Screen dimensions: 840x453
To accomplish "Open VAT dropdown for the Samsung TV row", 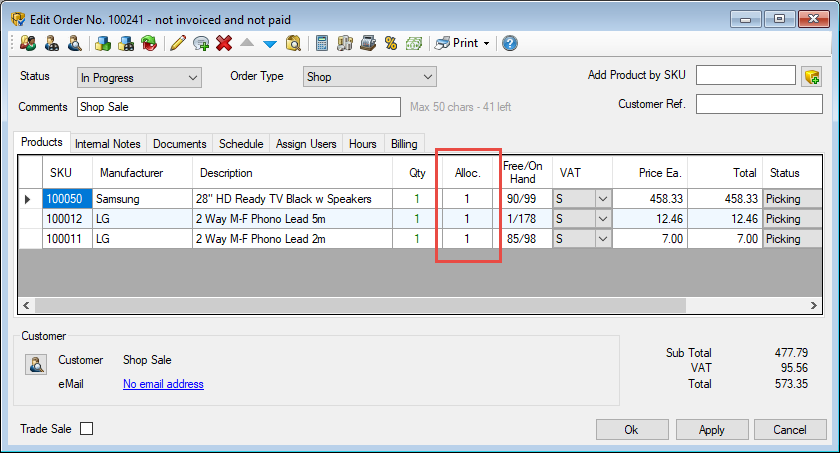I will click(602, 199).
